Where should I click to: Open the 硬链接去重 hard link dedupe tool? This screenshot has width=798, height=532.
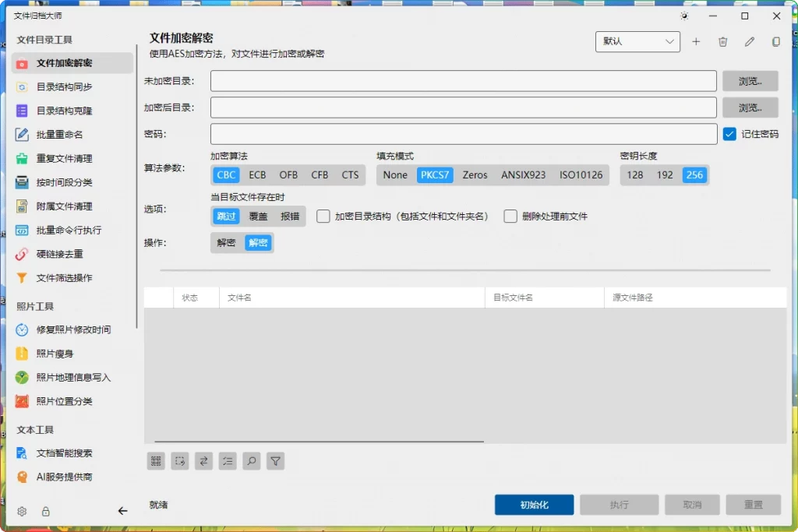tap(61, 254)
